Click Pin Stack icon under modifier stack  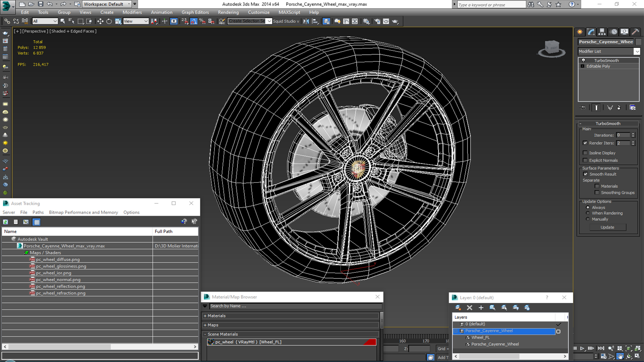tap(583, 108)
